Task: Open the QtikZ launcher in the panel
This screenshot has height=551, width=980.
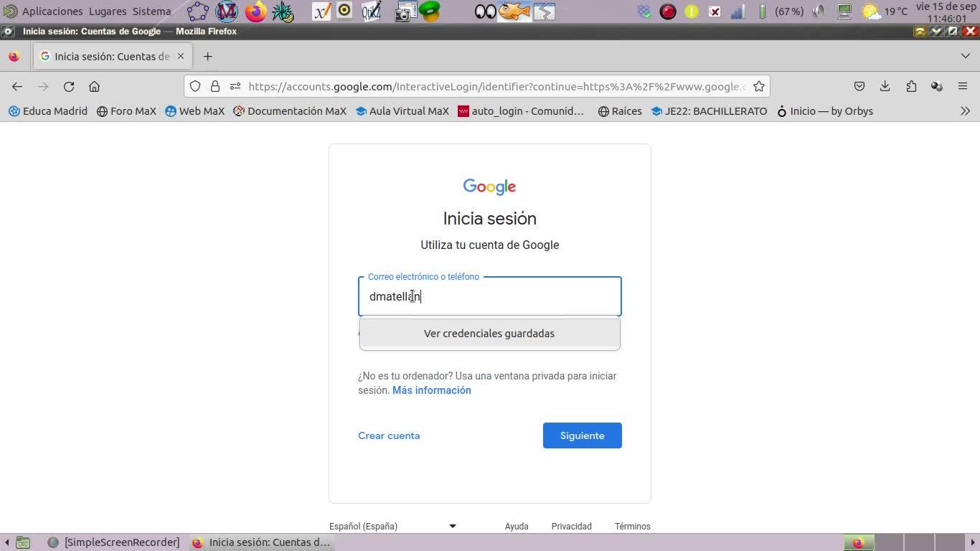Action: pyautogui.click(x=371, y=11)
